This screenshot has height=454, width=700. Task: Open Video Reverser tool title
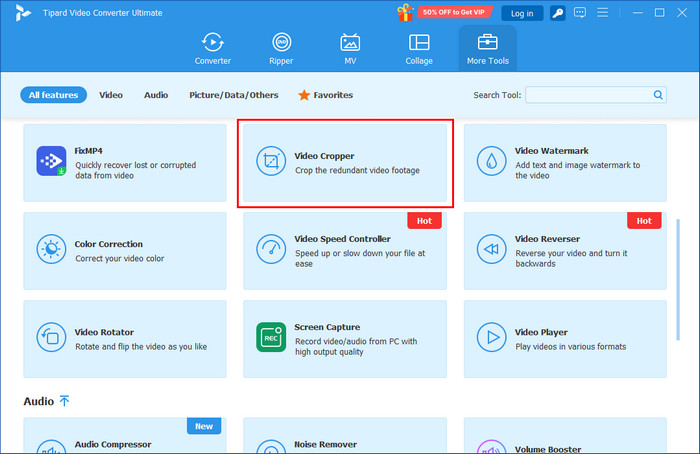coord(547,239)
